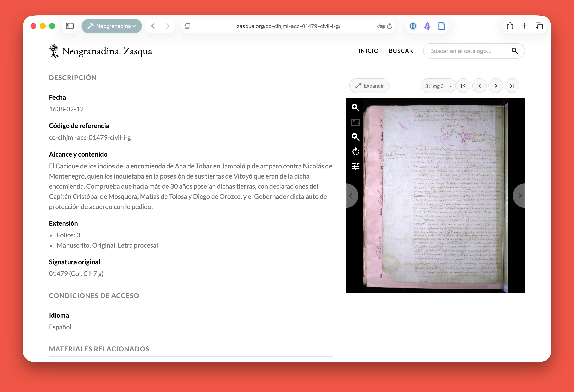Open the Neogranadina tab group dropdown
574x392 pixels.
[112, 26]
